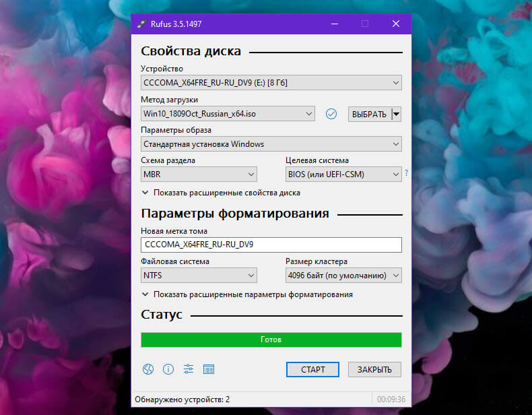The image size is (532, 415).
Task: Click the 'Новая метка тома' label
Action: pos(174,231)
